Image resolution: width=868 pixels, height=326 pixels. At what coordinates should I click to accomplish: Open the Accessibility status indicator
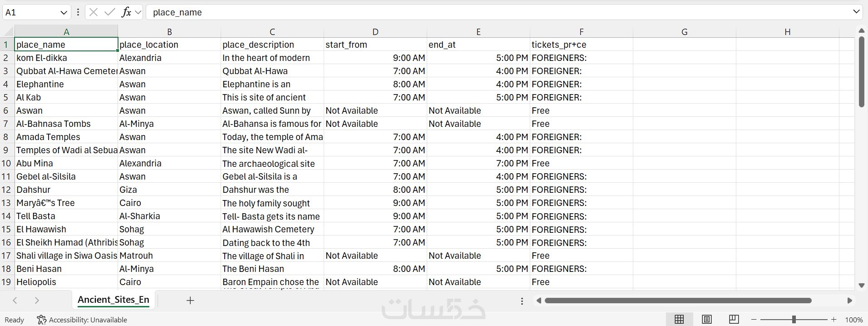pyautogui.click(x=82, y=320)
